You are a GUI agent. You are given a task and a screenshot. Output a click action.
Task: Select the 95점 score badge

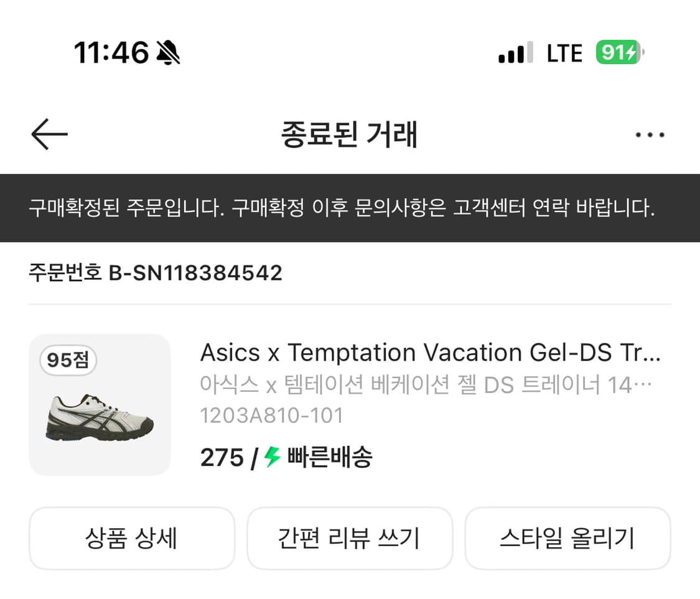[67, 361]
